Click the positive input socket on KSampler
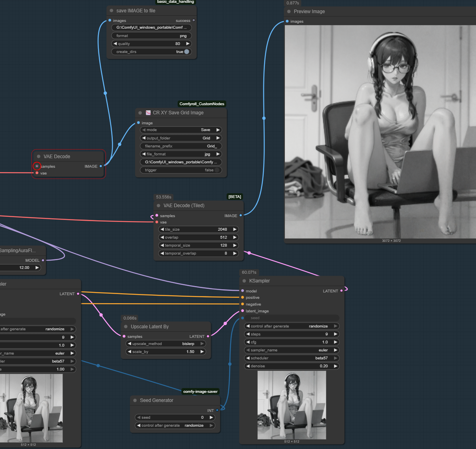 pos(243,298)
